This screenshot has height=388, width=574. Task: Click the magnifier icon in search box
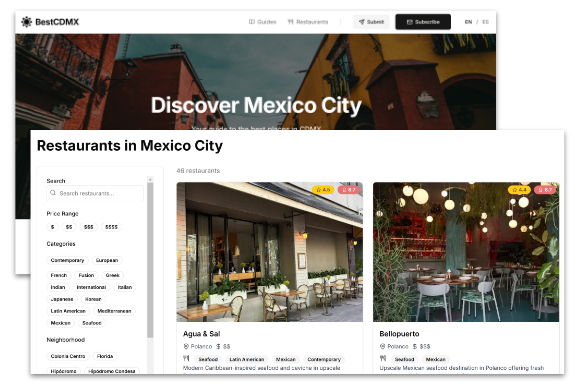pyautogui.click(x=53, y=193)
